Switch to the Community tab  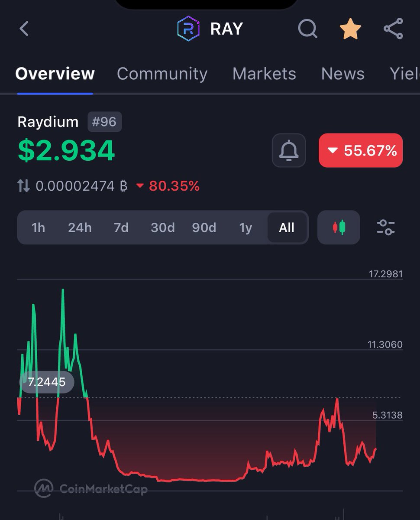pyautogui.click(x=162, y=74)
